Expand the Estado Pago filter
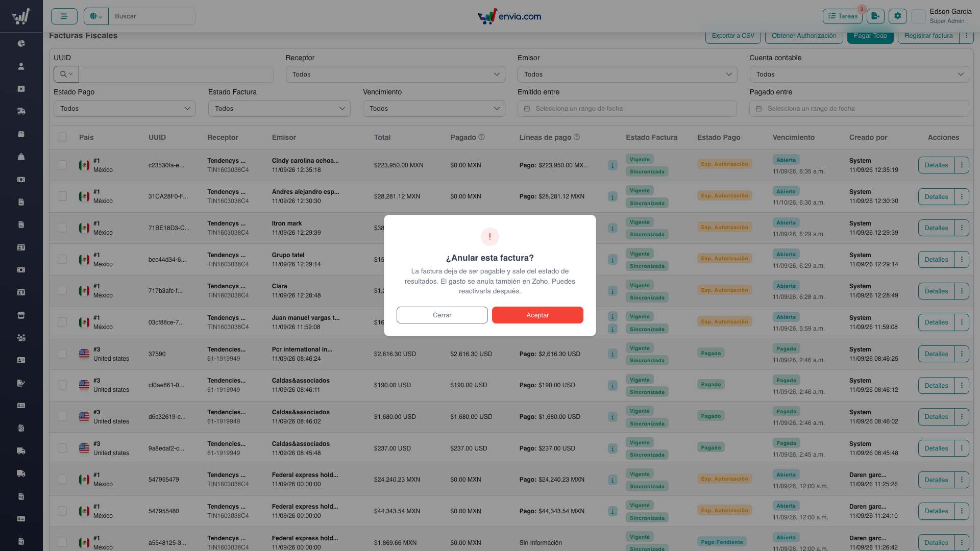This screenshot has height=551, width=980. pos(125,109)
